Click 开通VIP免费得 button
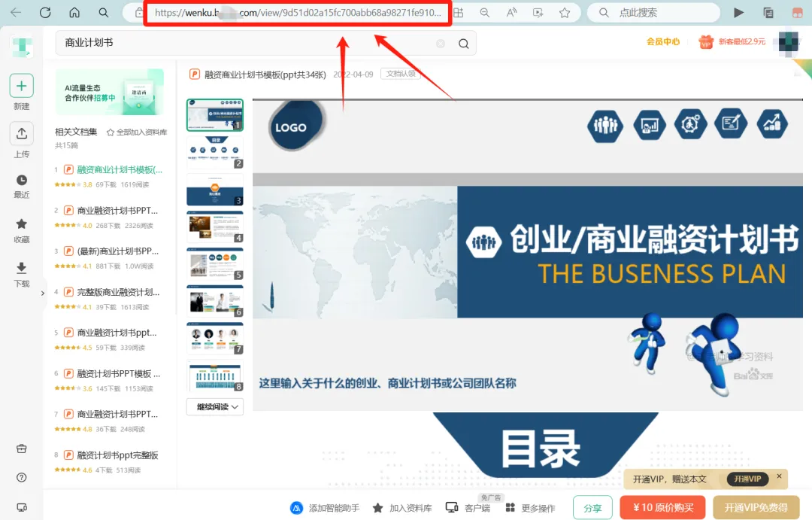This screenshot has width=812, height=520. pos(756,507)
